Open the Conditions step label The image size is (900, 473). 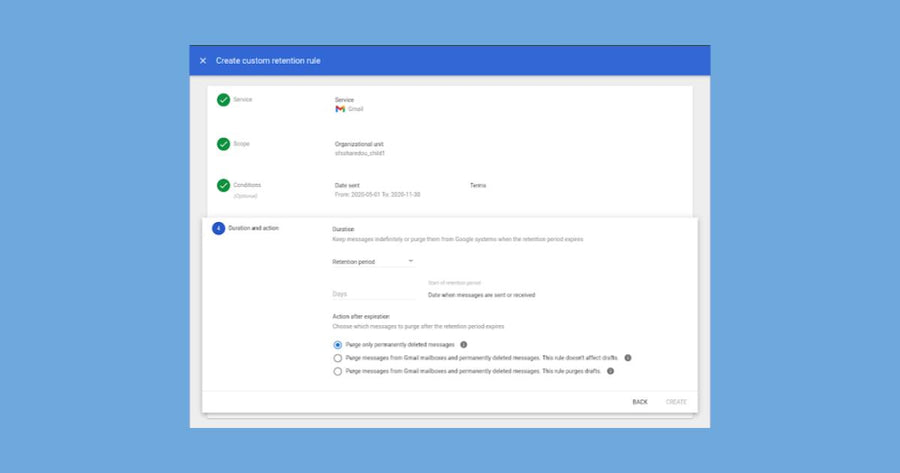tap(247, 185)
